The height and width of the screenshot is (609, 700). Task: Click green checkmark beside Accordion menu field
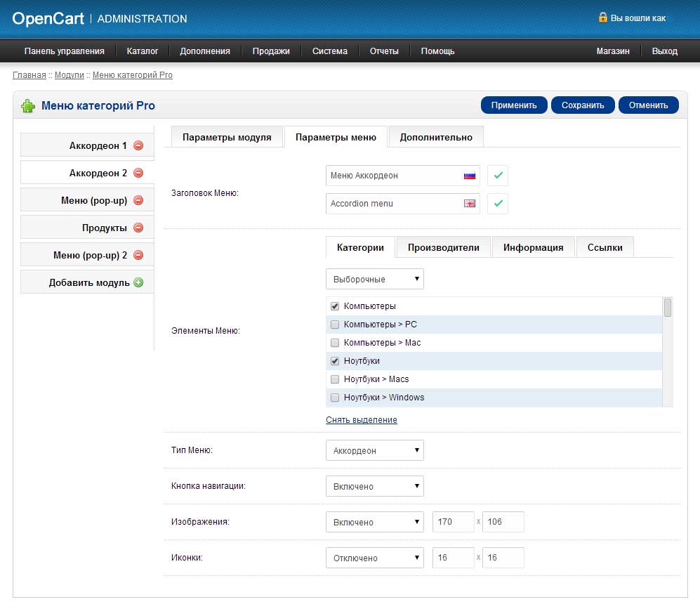[498, 204]
